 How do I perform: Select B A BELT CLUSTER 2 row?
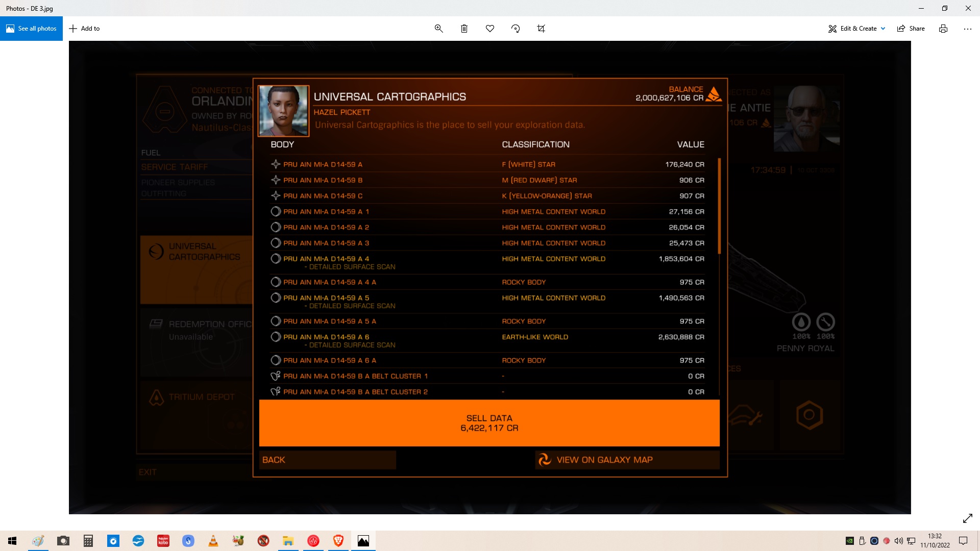point(487,392)
